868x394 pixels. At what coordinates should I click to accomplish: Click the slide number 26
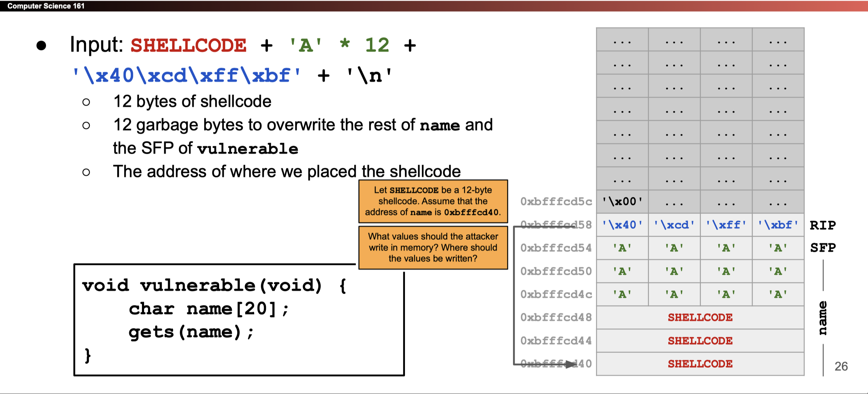[x=841, y=366]
